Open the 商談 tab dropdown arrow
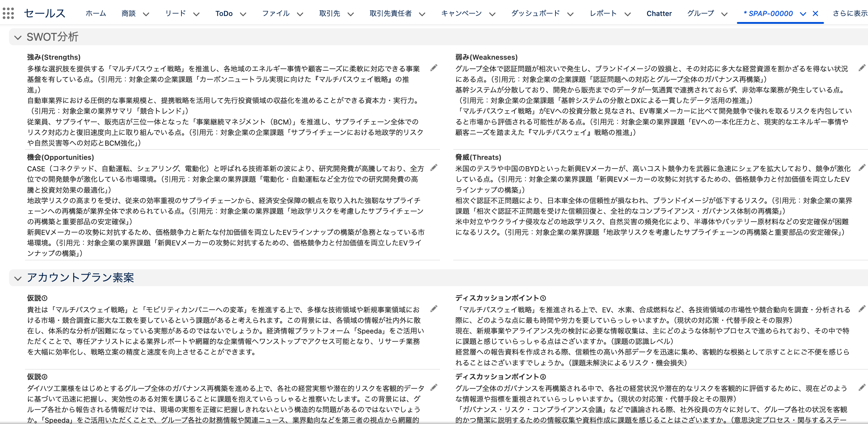 coord(146,14)
